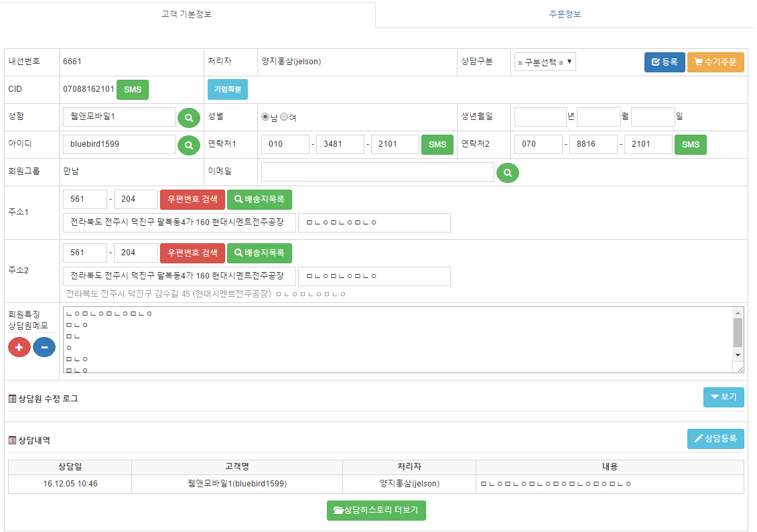Click the search icon next to 이메일 field
This screenshot has height=532, width=757.
508,172
